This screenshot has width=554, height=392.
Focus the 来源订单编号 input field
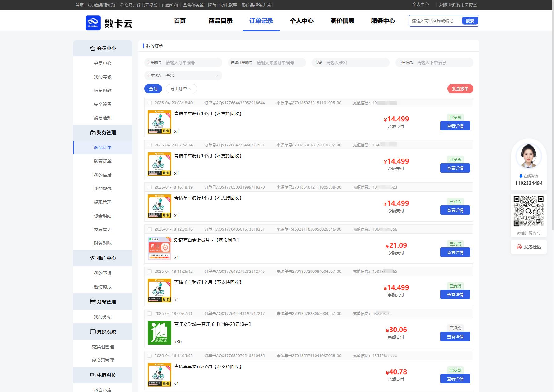pos(267,63)
